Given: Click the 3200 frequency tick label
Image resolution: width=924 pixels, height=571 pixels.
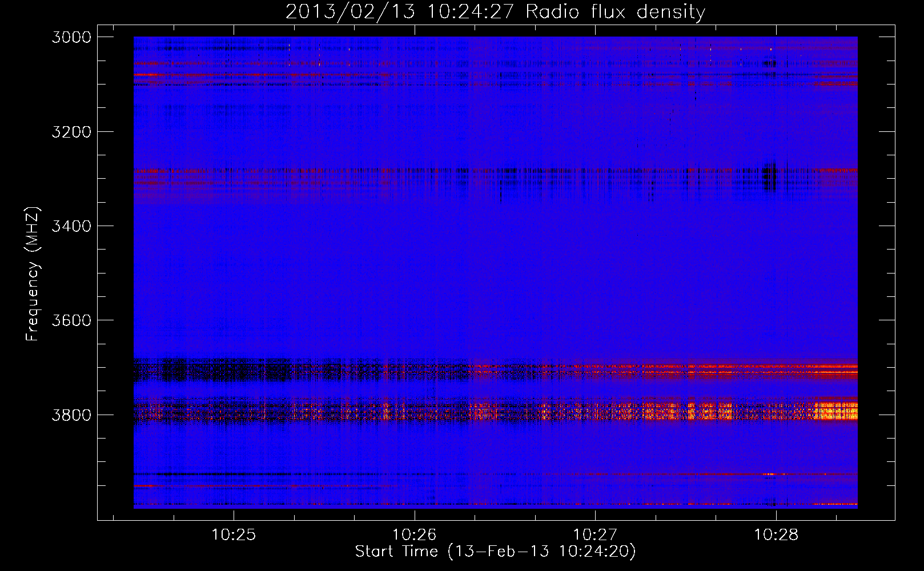Looking at the screenshot, I should (71, 132).
